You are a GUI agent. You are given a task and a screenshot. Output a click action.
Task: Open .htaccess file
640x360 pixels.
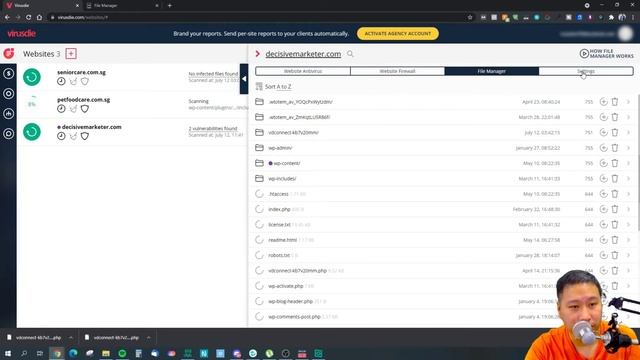tap(278, 194)
